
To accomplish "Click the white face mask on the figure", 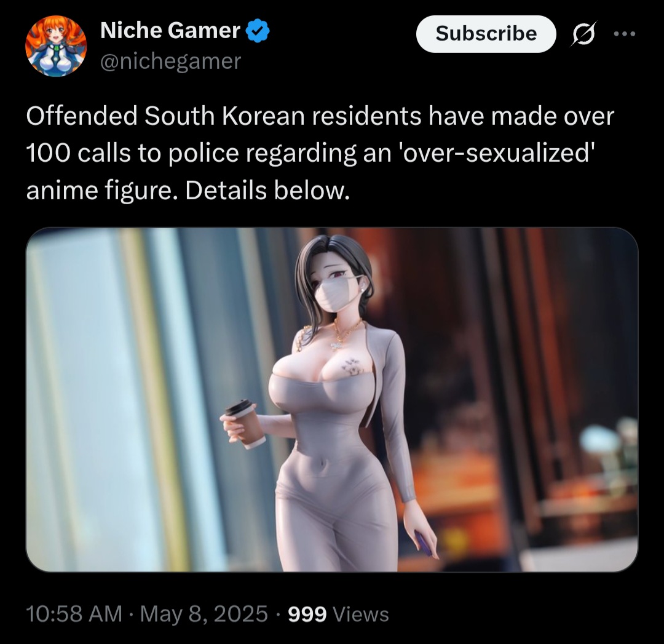I will [x=338, y=293].
